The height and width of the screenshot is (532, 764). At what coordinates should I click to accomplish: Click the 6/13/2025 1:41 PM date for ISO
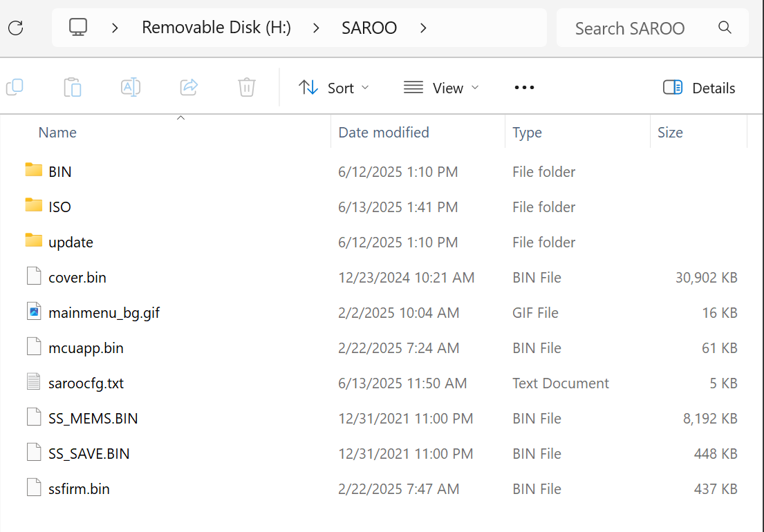pyautogui.click(x=398, y=207)
